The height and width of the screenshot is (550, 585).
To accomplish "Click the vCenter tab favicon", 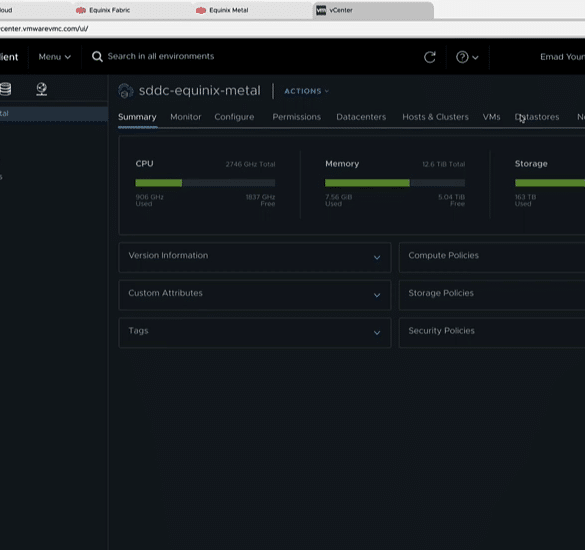I will (321, 10).
